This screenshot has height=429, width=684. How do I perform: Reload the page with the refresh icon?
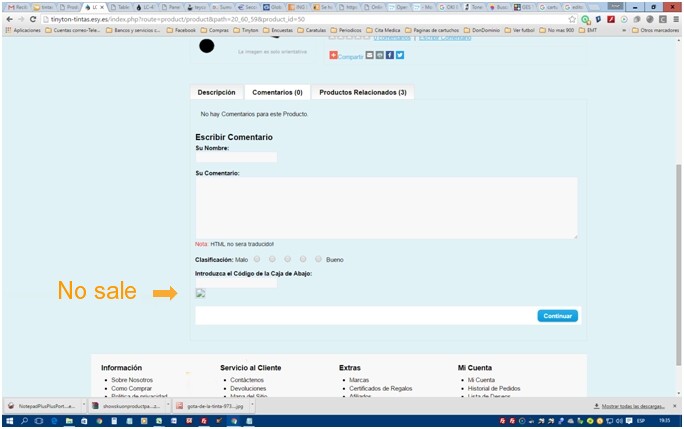pos(32,20)
